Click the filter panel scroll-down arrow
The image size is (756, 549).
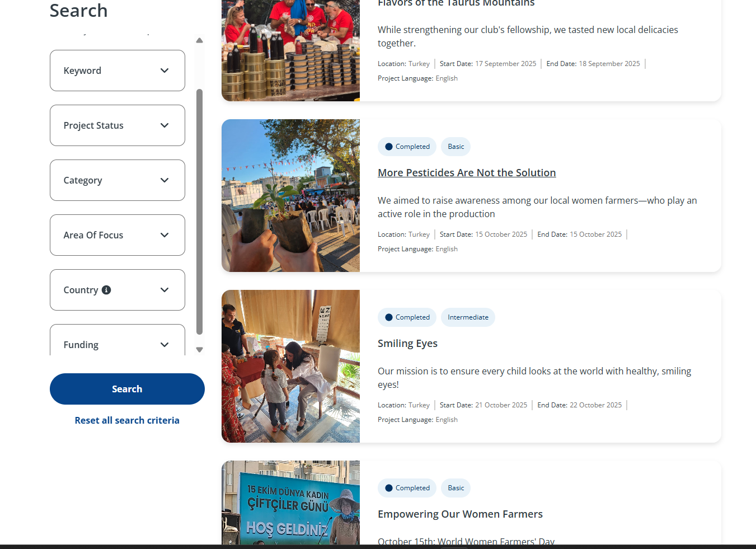pos(199,350)
